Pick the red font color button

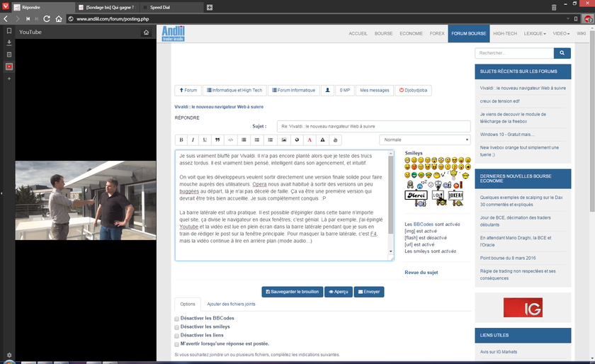(310, 140)
